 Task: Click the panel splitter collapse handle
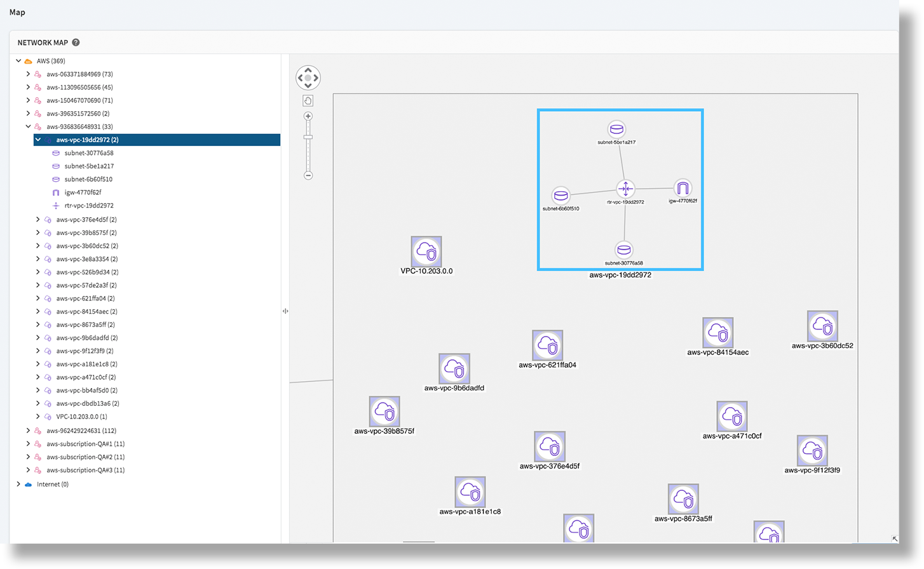click(285, 311)
